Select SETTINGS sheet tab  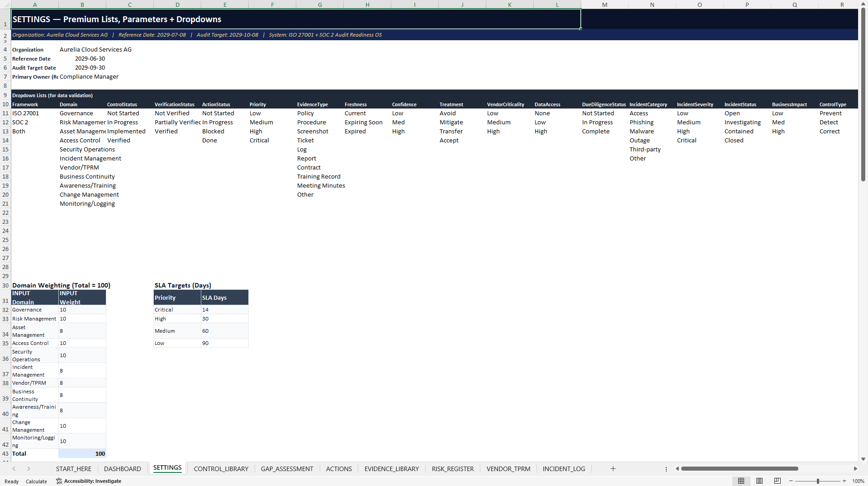coord(167,468)
